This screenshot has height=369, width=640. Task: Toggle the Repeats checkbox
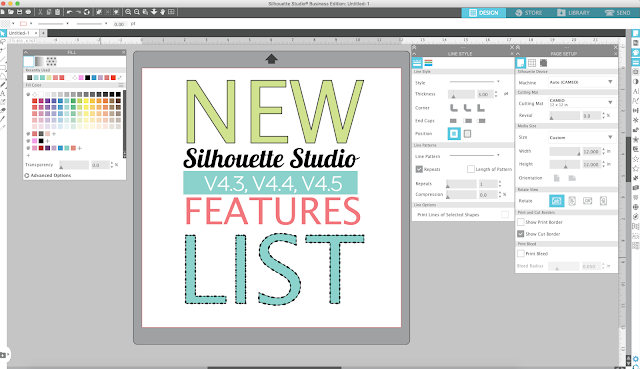[x=419, y=169]
